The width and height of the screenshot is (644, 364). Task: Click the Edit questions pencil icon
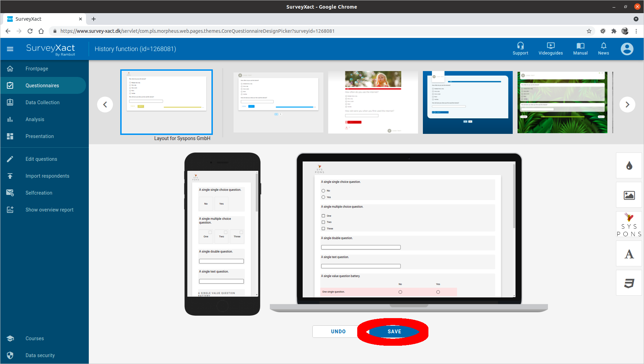click(10, 159)
